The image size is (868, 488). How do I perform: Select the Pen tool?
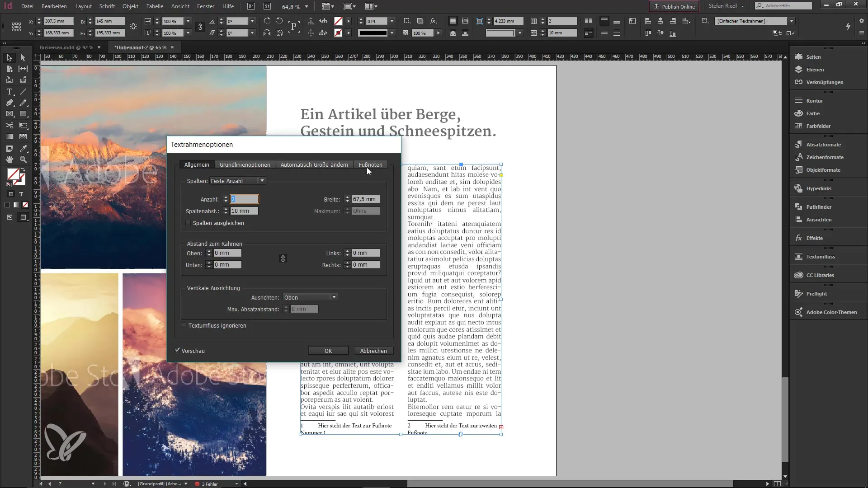pyautogui.click(x=9, y=103)
